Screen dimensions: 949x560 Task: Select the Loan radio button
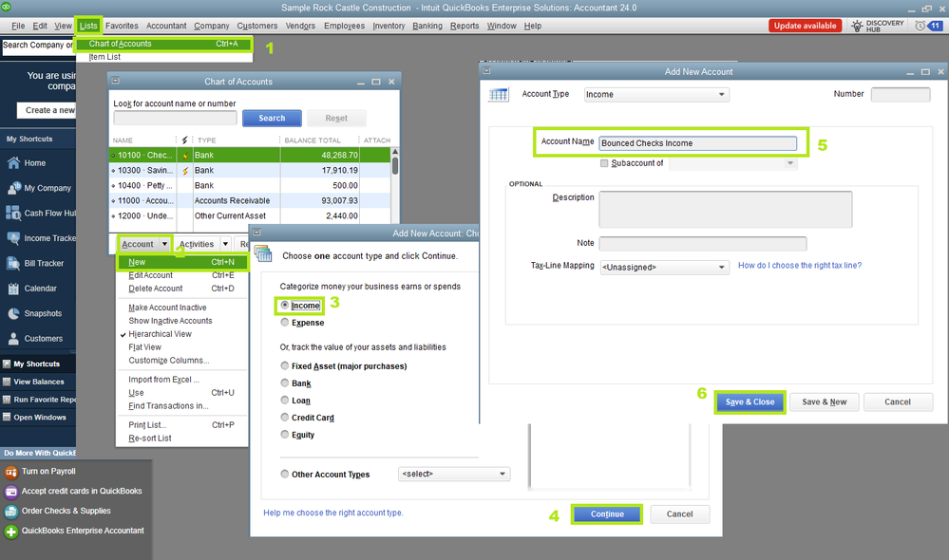[x=284, y=400]
